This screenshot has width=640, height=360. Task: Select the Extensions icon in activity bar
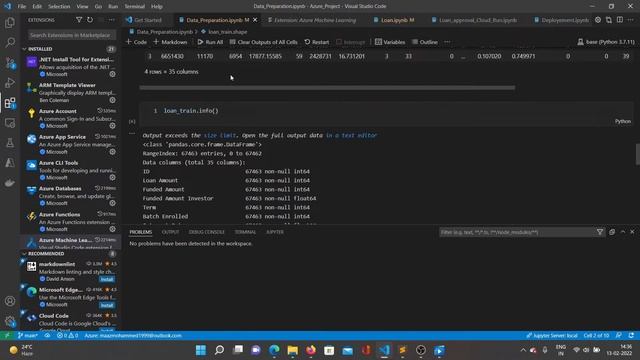coord(10,103)
